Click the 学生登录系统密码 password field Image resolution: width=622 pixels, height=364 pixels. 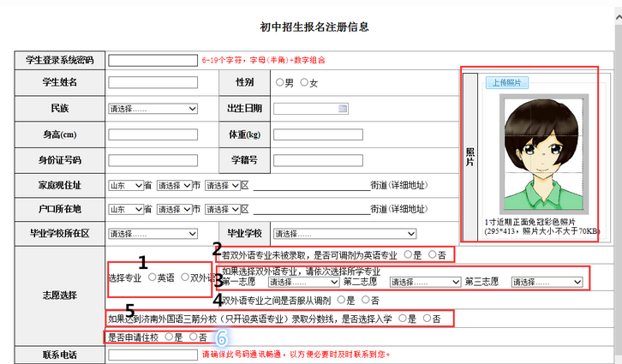[x=153, y=60]
